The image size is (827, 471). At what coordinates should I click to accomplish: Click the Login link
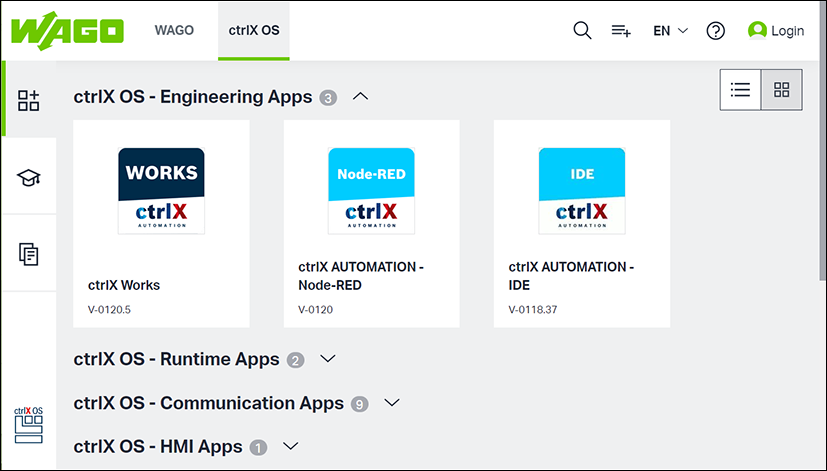click(x=787, y=31)
